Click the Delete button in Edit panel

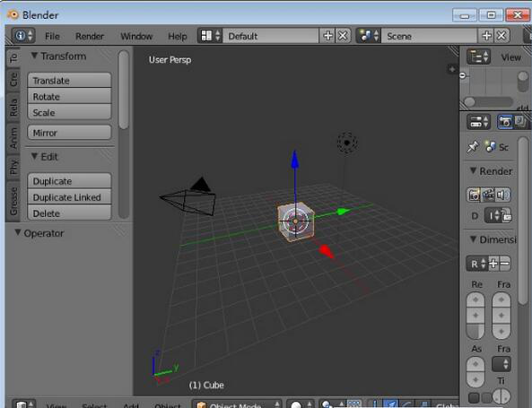[69, 213]
